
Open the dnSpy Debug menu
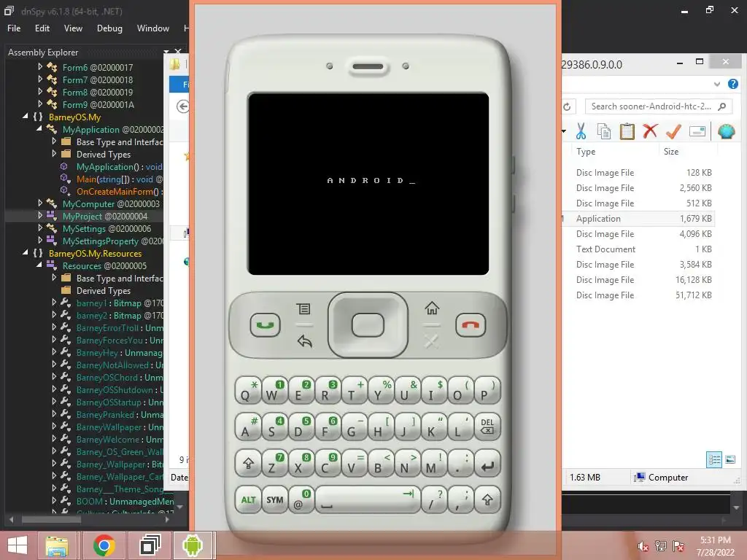click(x=109, y=28)
